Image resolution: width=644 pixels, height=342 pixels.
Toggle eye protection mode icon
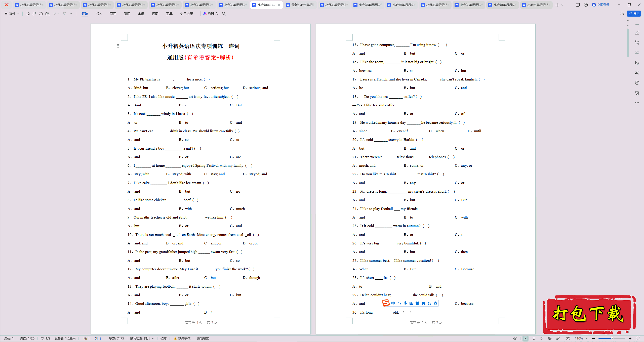(515, 338)
